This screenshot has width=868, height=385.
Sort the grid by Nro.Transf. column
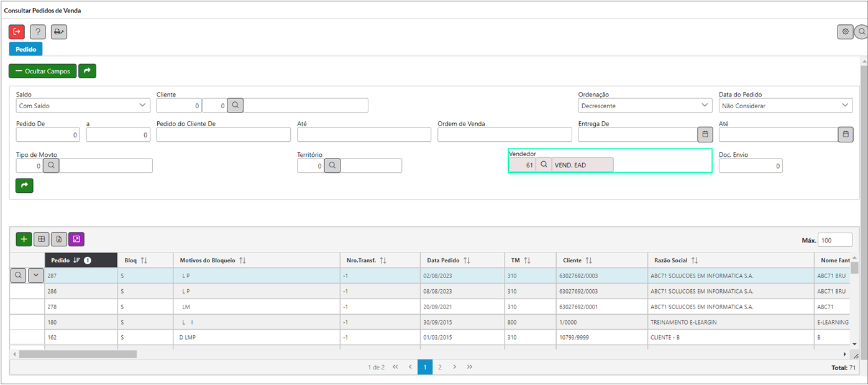pyautogui.click(x=380, y=261)
